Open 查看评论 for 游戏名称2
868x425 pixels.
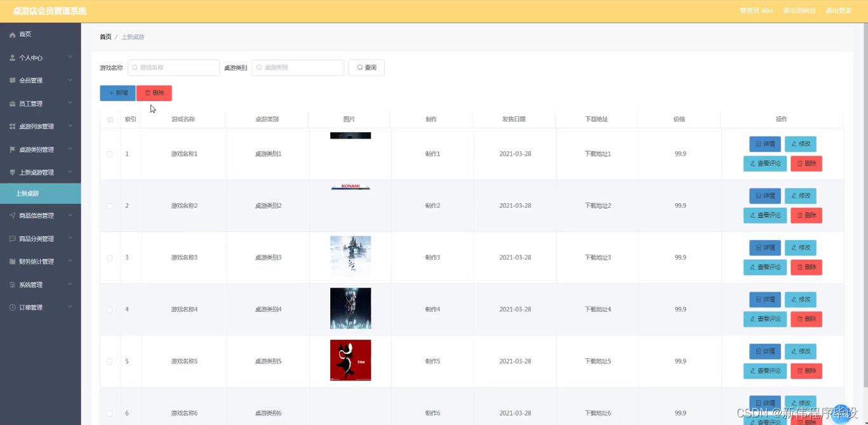(765, 215)
